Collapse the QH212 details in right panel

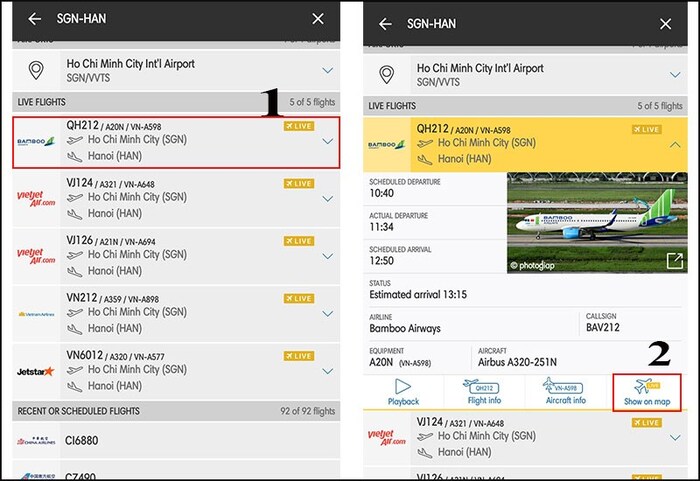click(675, 145)
